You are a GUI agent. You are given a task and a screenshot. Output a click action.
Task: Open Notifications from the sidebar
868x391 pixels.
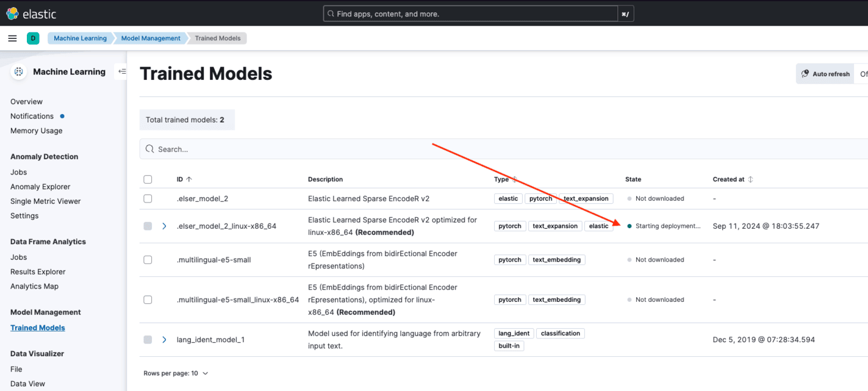tap(31, 116)
